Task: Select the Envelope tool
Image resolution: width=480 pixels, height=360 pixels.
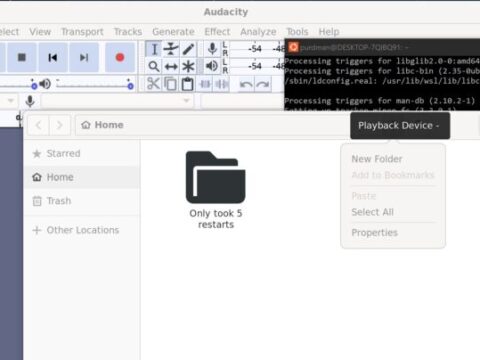Action: coord(171,49)
